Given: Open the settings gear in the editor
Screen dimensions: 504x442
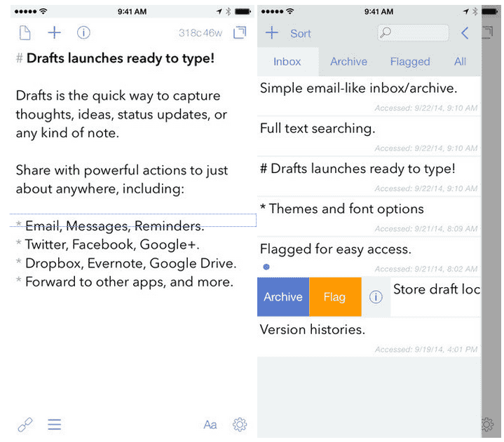Looking at the screenshot, I should pos(240,424).
